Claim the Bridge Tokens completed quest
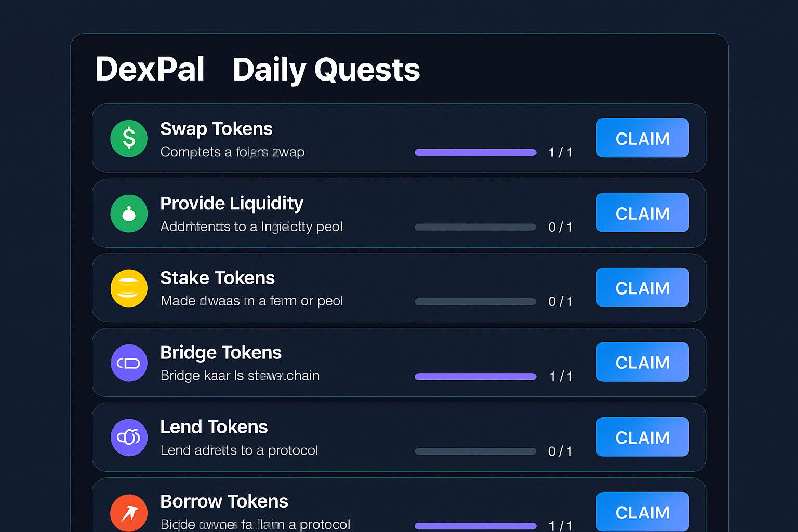Viewport: 798px width, 532px height. [x=643, y=362]
